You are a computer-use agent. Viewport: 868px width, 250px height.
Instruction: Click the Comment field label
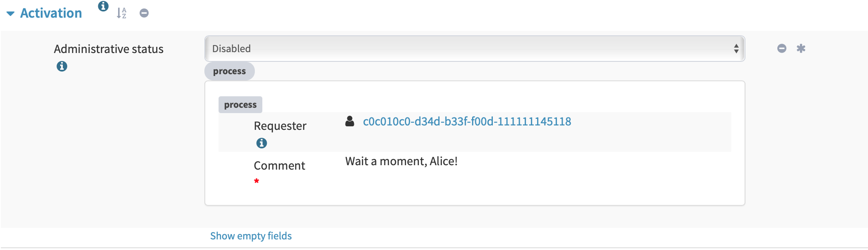tap(279, 166)
